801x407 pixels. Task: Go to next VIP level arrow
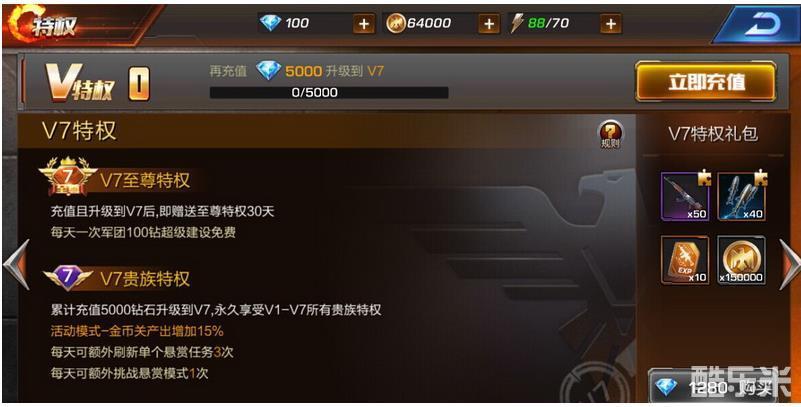789,265
